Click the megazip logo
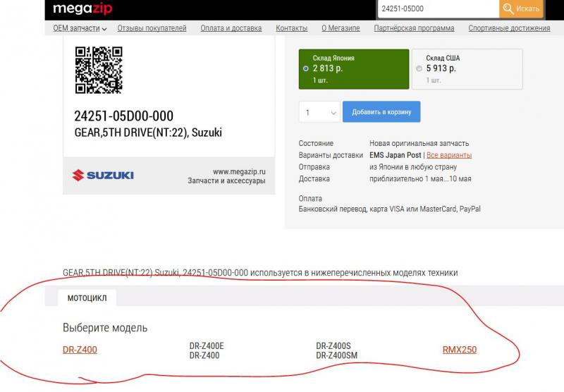 (82, 8)
